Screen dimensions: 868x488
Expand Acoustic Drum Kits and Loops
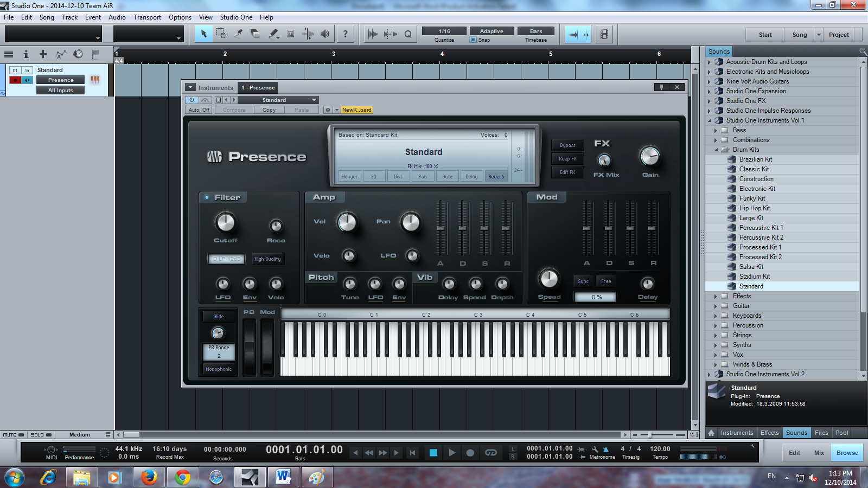tap(710, 62)
